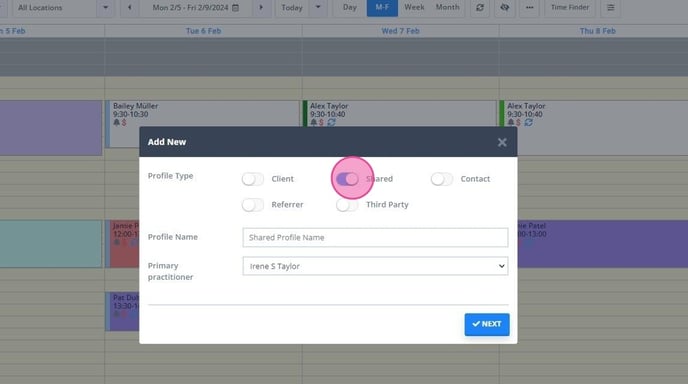The height and width of the screenshot is (384, 688).
Task: Switch to Month calendar view
Action: 447,7
